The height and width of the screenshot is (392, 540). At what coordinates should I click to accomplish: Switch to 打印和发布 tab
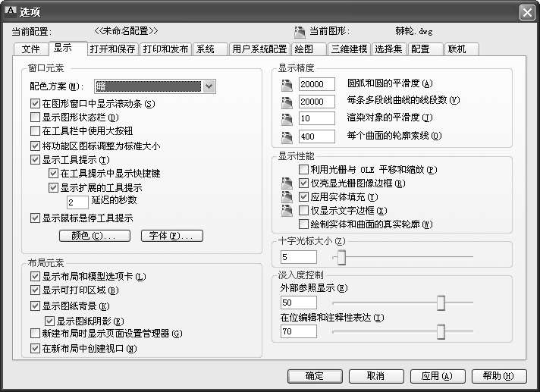click(x=165, y=49)
